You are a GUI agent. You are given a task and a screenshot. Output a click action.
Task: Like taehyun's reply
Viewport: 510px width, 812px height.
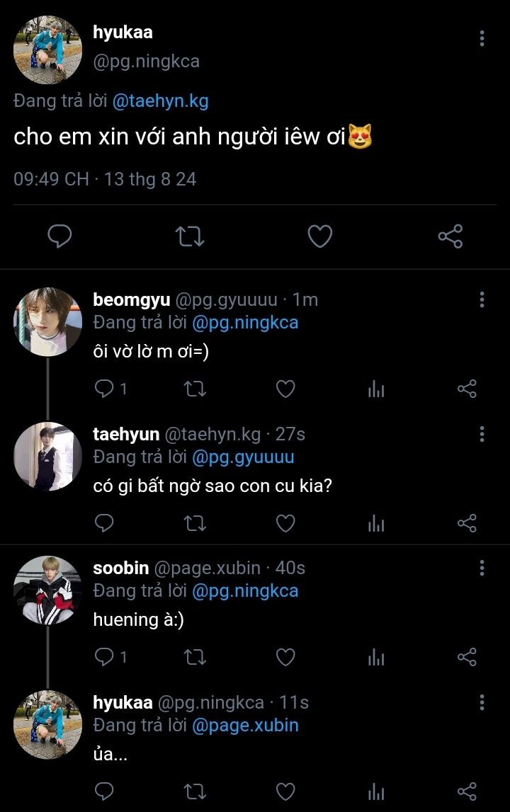pyautogui.click(x=285, y=523)
